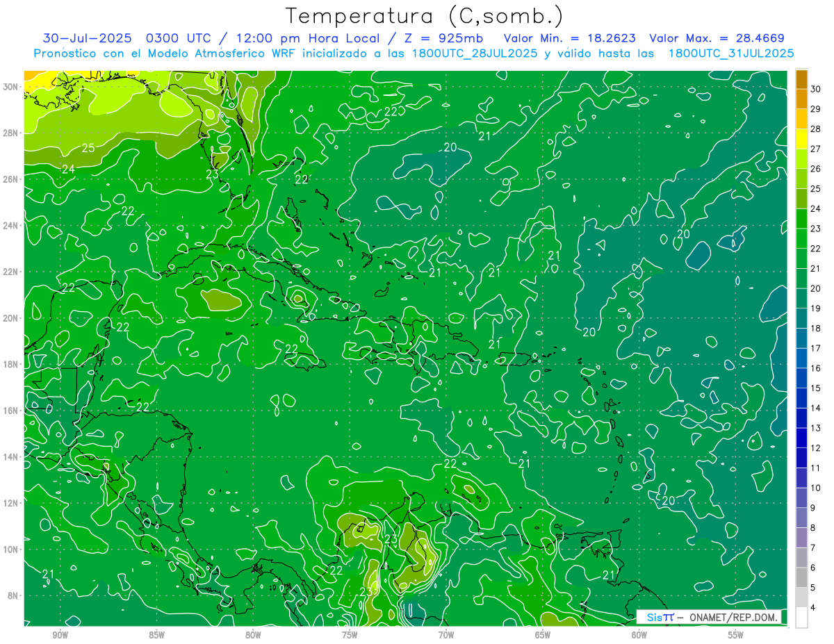This screenshot has height=644, width=834.
Task: Click the 16N latitude axis label
Action: click(10, 411)
